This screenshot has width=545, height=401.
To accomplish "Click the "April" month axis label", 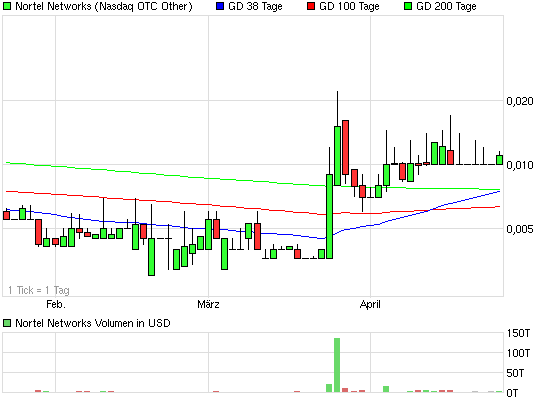I will pos(370,305).
